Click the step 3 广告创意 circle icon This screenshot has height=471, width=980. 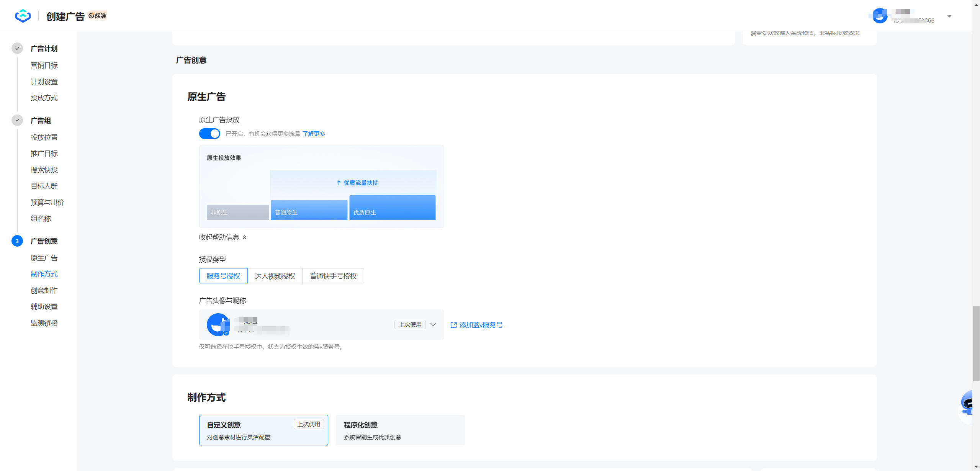[x=17, y=241]
